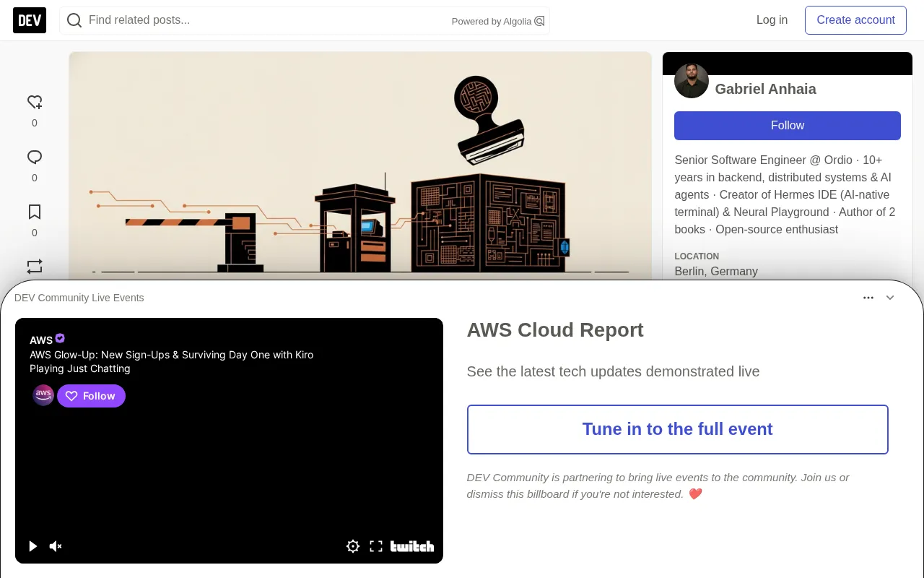Viewport: 924px width, 578px height.
Task: Enter fullscreen in the Twitch player
Action: point(376,546)
